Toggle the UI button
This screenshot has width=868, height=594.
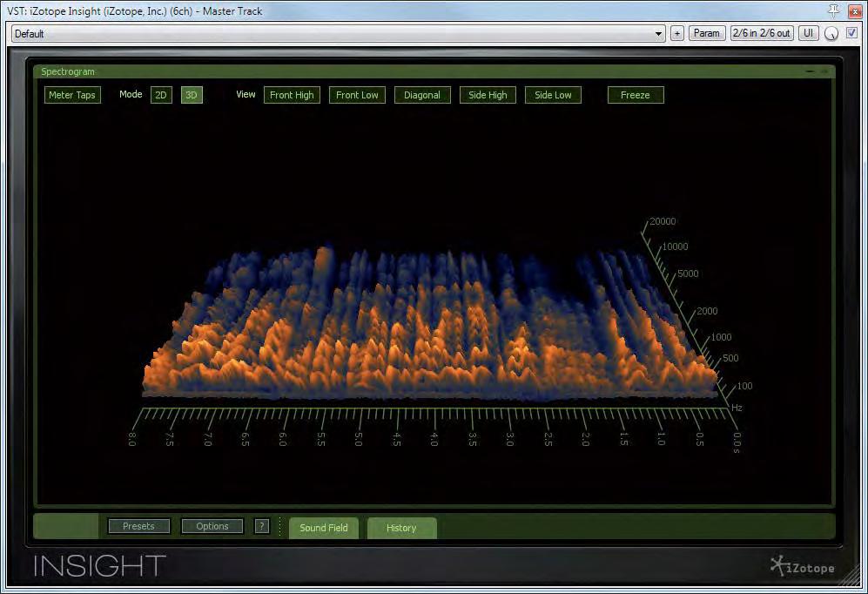[808, 33]
